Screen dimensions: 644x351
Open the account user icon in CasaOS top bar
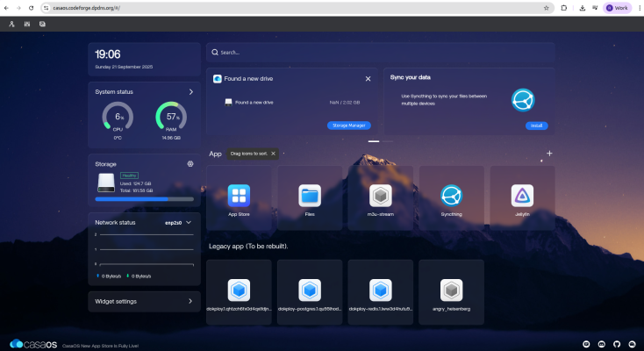(x=11, y=25)
